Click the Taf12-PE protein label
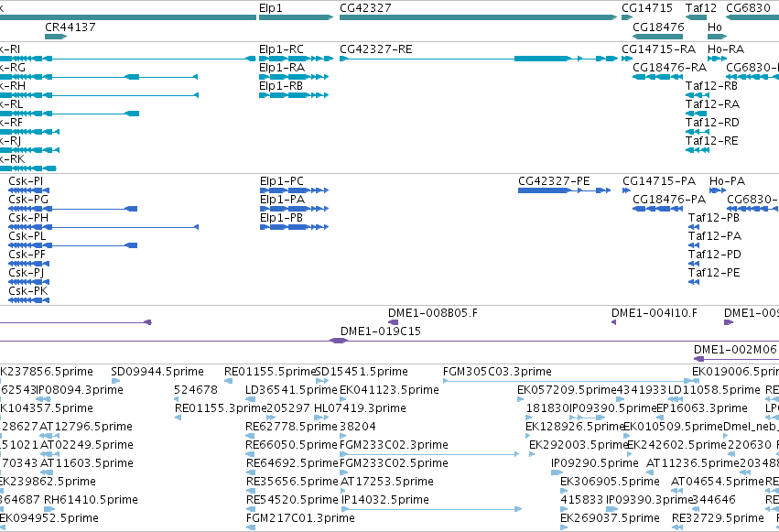779x532 pixels. [714, 273]
